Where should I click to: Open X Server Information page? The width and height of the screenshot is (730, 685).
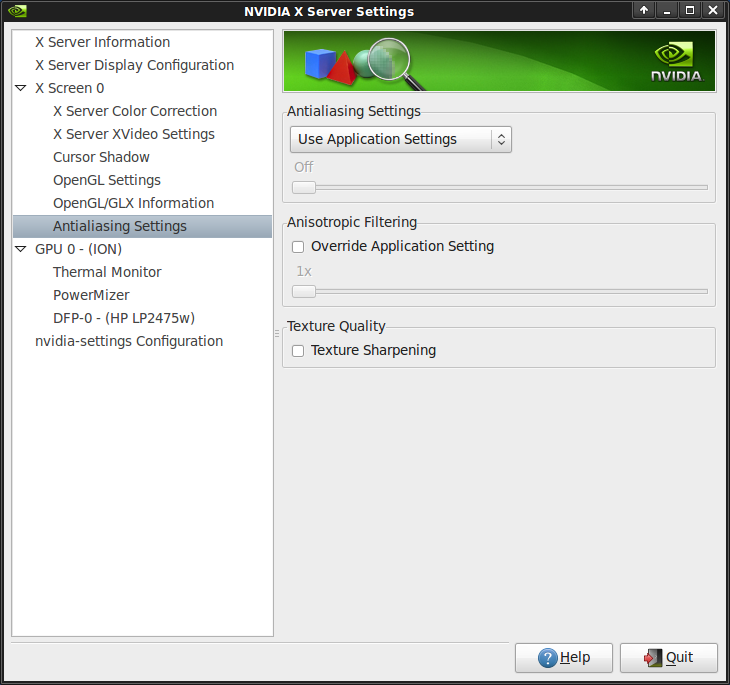pyautogui.click(x=102, y=42)
